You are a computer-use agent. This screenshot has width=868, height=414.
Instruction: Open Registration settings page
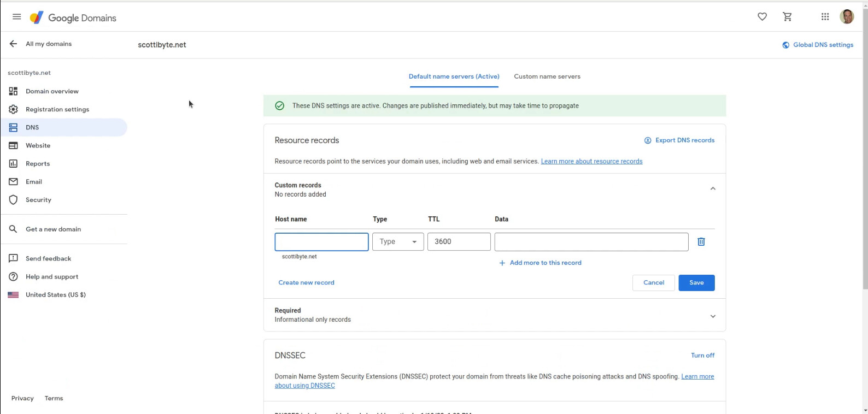click(57, 109)
